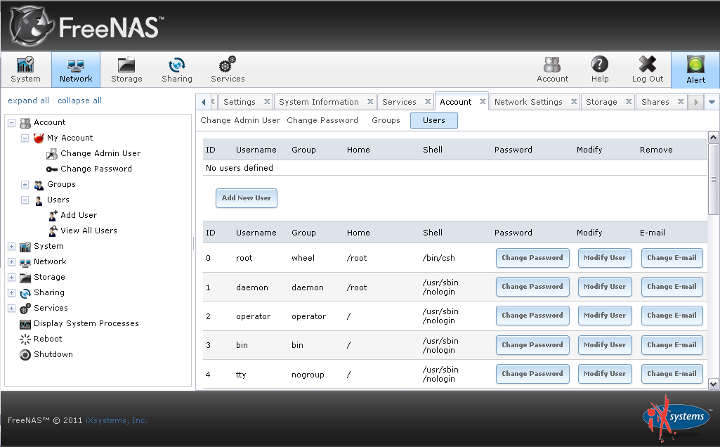Expand the System tree node
720x447 pixels.
pos(12,247)
